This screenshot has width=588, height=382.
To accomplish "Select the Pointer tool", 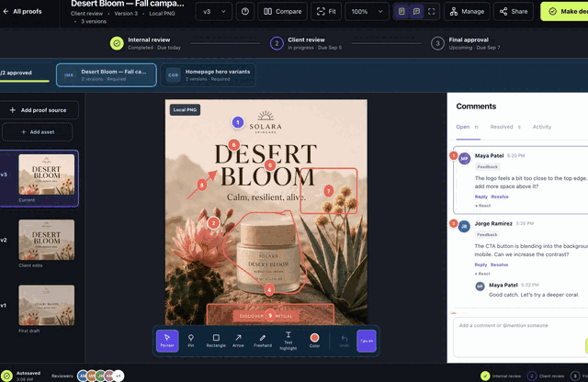I will click(167, 341).
